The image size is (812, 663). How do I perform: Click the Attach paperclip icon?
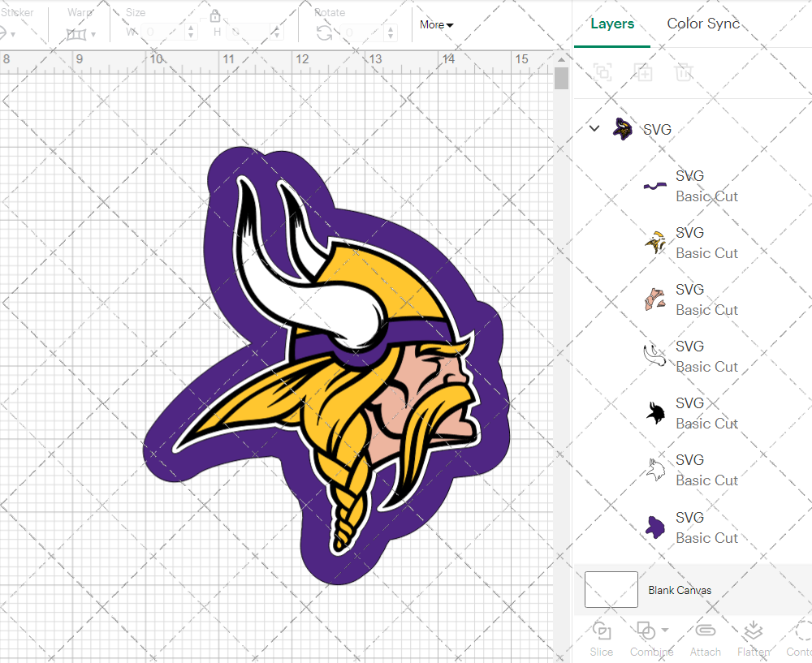click(705, 631)
